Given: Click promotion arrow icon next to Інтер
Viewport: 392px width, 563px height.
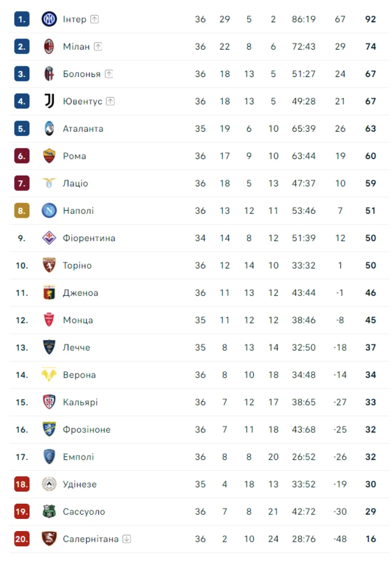Looking at the screenshot, I should tap(95, 19).
